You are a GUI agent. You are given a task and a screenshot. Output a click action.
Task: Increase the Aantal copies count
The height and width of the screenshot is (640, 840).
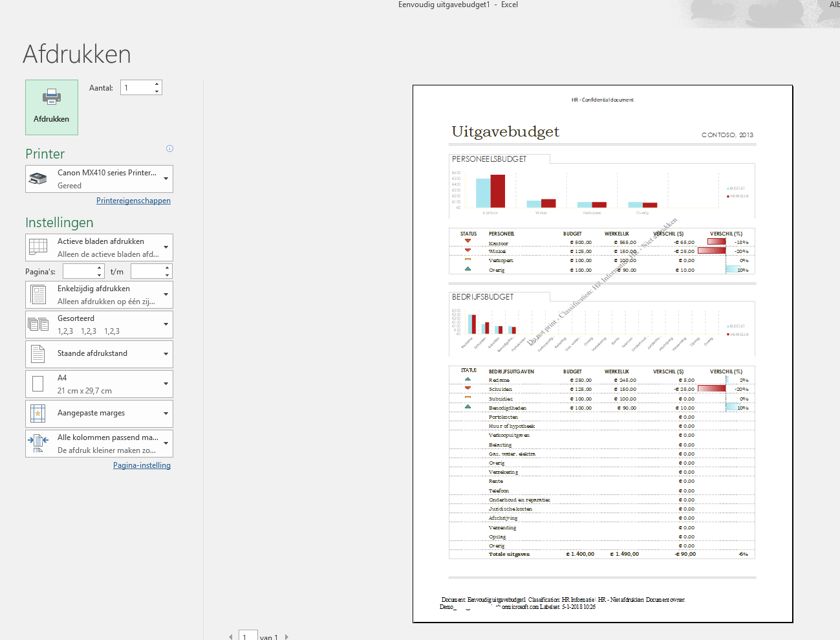pyautogui.click(x=156, y=84)
